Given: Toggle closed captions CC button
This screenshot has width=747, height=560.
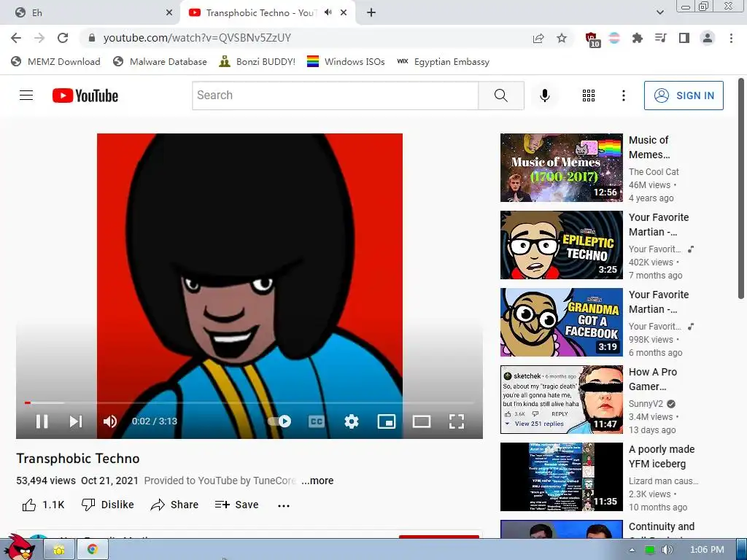Looking at the screenshot, I should pyautogui.click(x=317, y=421).
